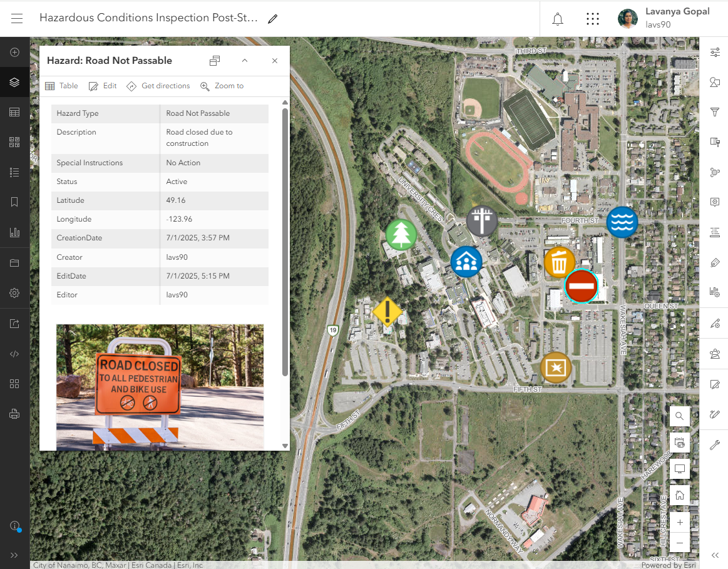The height and width of the screenshot is (569, 728).
Task: Open the Basemap gallery
Action: click(14, 142)
